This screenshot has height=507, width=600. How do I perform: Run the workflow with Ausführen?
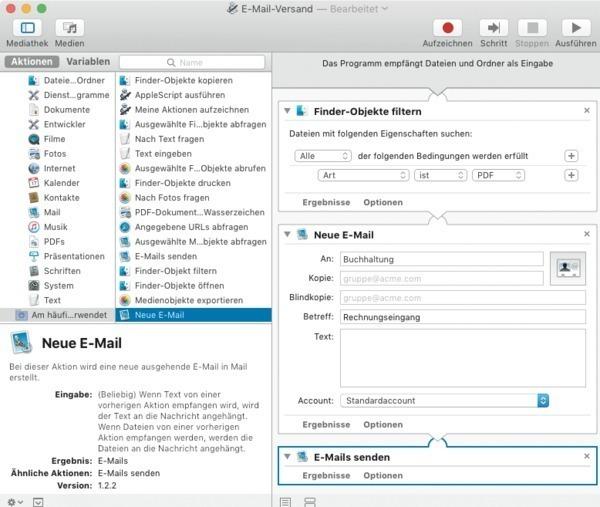click(x=576, y=28)
